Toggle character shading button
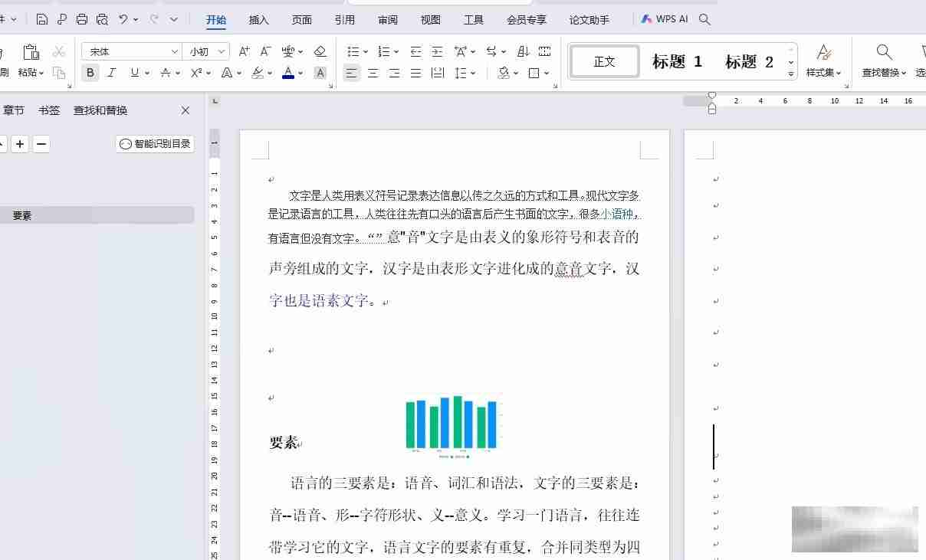The width and height of the screenshot is (926, 560). (320, 73)
